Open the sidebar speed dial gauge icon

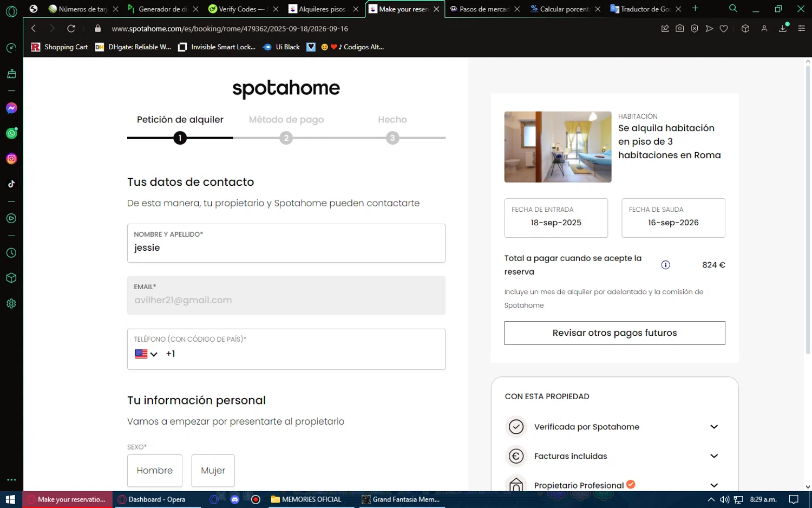coord(11,48)
